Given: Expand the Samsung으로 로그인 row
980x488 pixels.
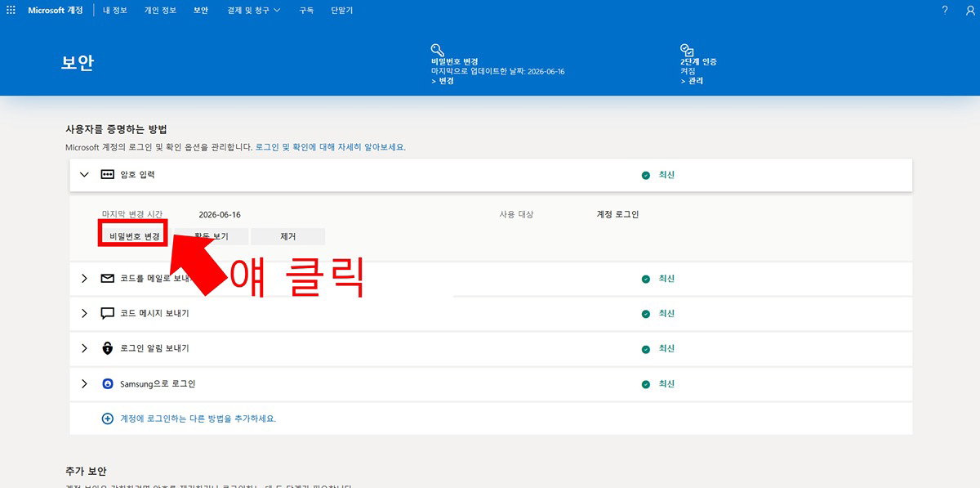Looking at the screenshot, I should [x=84, y=383].
